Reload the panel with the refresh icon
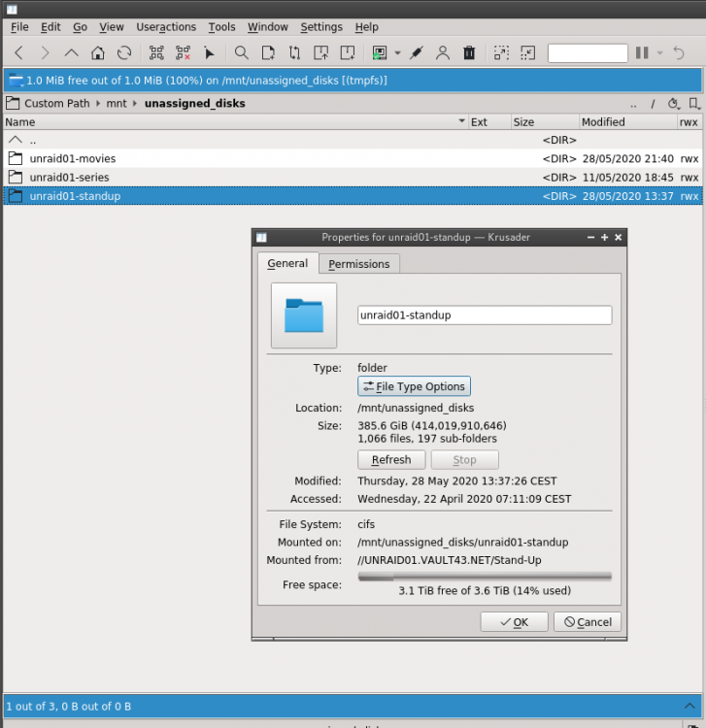 click(x=124, y=53)
